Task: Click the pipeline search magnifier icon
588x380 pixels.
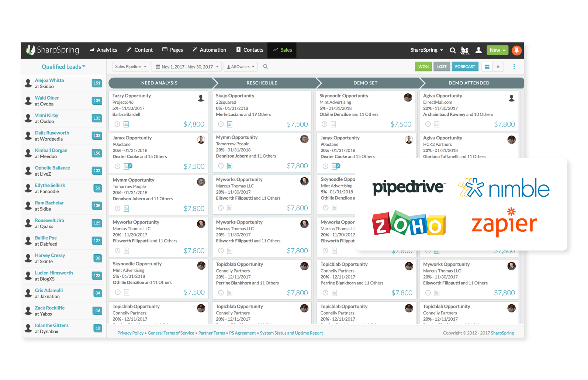Action: (265, 66)
